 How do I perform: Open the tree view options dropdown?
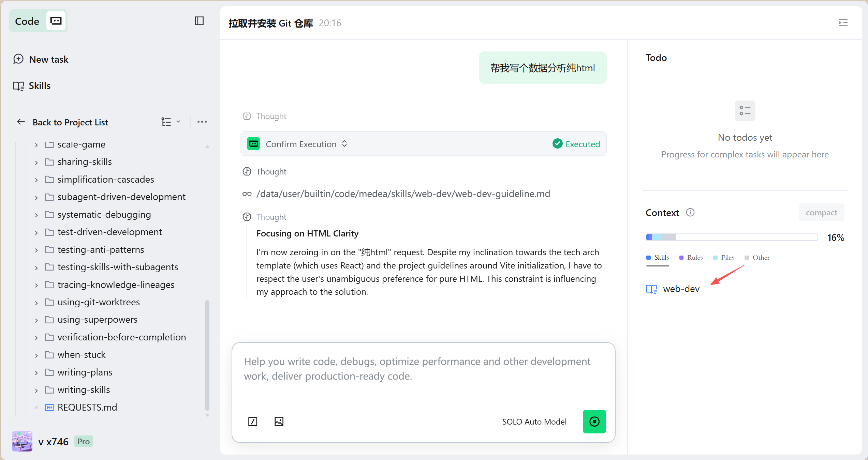pos(171,122)
